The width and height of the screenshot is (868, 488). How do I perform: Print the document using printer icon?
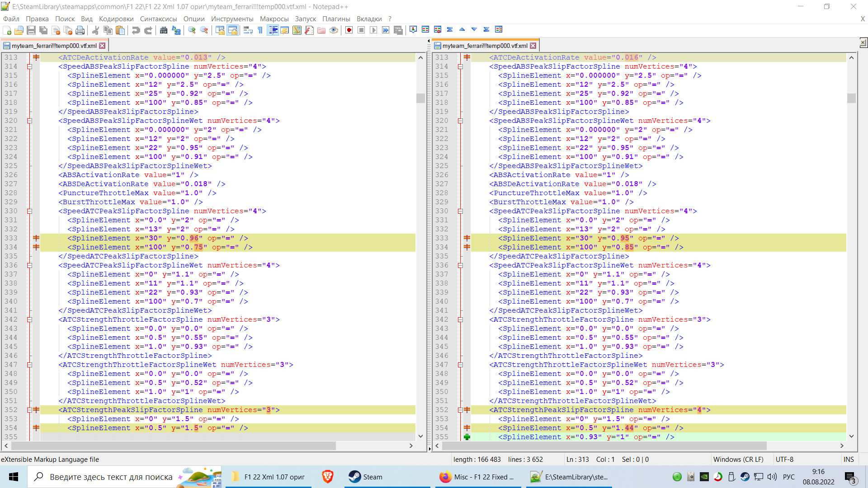[x=80, y=30]
